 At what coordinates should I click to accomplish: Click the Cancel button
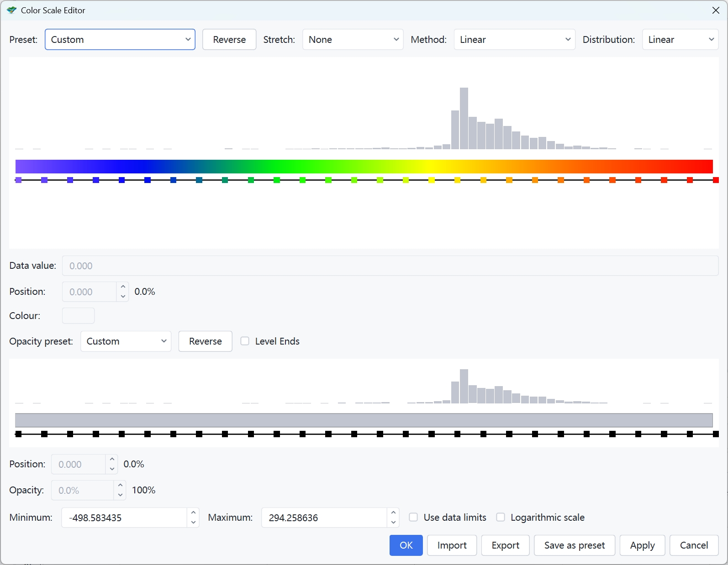(x=694, y=545)
